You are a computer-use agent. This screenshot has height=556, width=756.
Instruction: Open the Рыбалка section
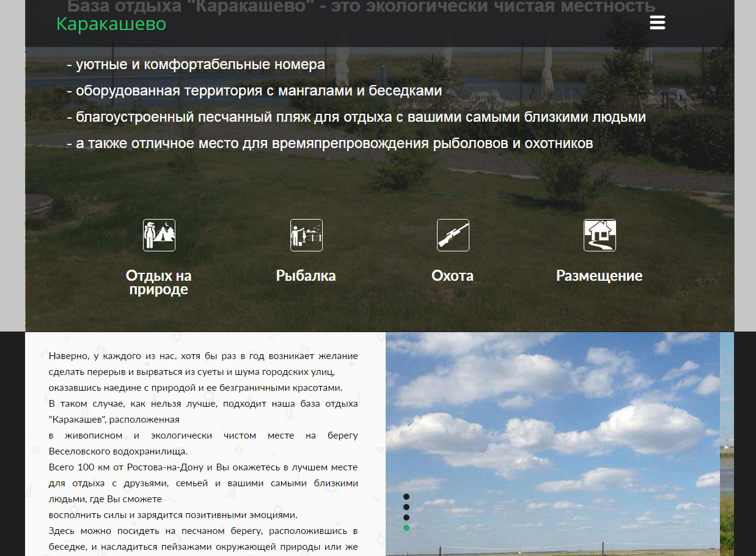click(x=306, y=275)
